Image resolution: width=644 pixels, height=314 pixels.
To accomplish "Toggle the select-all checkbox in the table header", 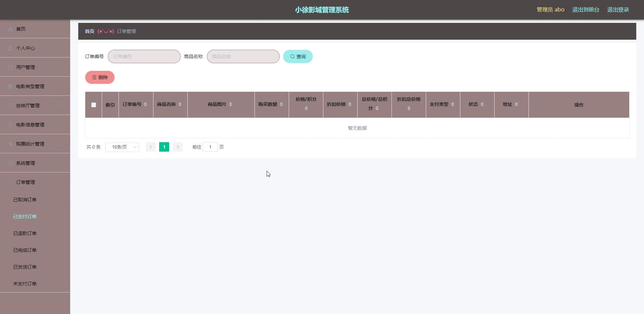I will point(94,105).
